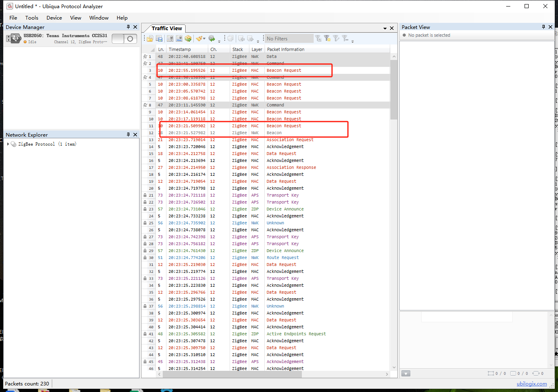
Task: Open the Traffic View window list dropdown
Action: pos(385,29)
